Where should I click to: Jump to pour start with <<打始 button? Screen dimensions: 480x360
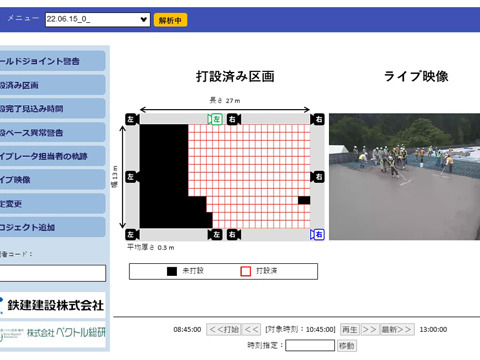[x=224, y=329]
